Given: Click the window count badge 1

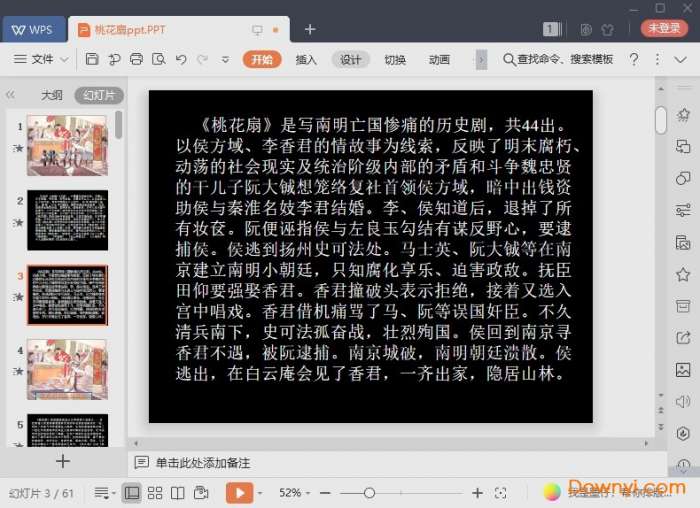Looking at the screenshot, I should [552, 29].
